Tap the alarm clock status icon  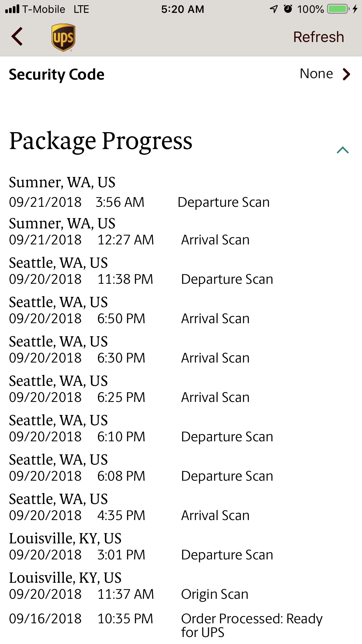point(288,9)
